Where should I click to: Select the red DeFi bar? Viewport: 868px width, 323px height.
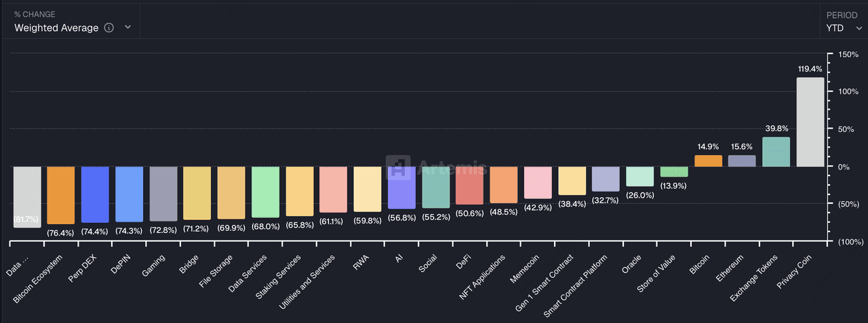point(469,186)
